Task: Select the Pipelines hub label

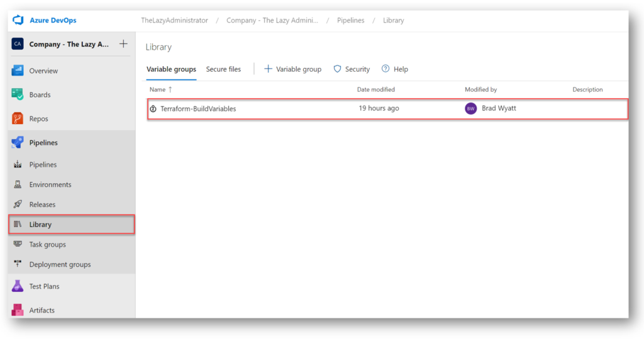Action: pyautogui.click(x=43, y=143)
